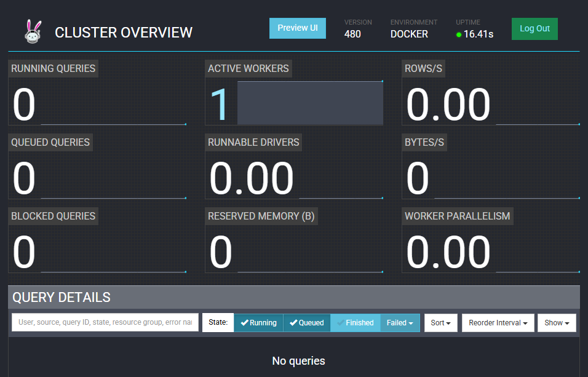Click the QUEUED QUERIES label
The width and height of the screenshot is (588, 377).
(x=50, y=142)
